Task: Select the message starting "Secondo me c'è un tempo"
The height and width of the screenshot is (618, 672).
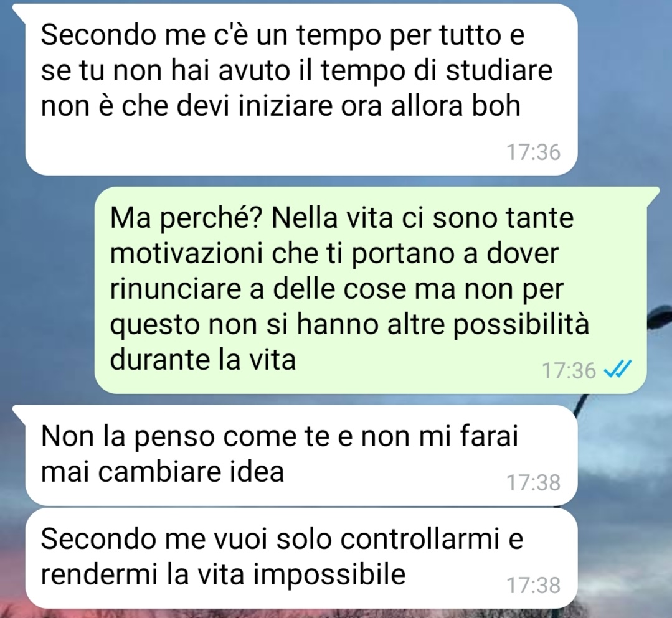Action: (301, 89)
